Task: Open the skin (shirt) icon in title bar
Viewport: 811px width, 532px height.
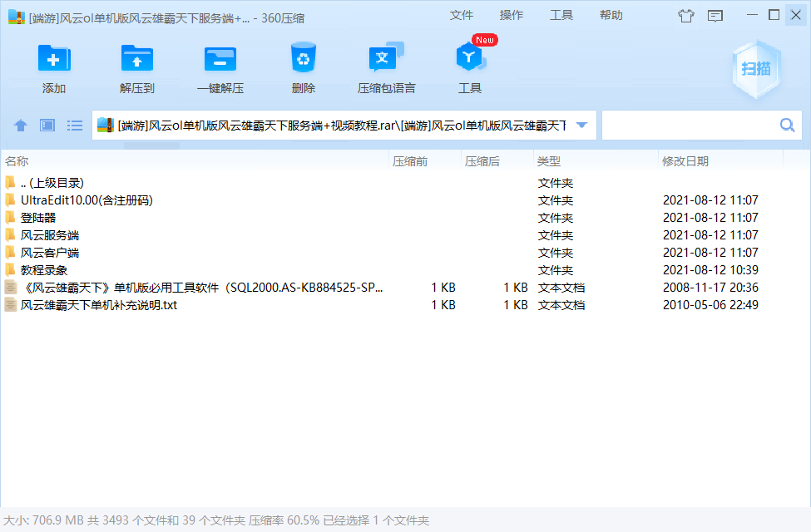Action: point(686,16)
